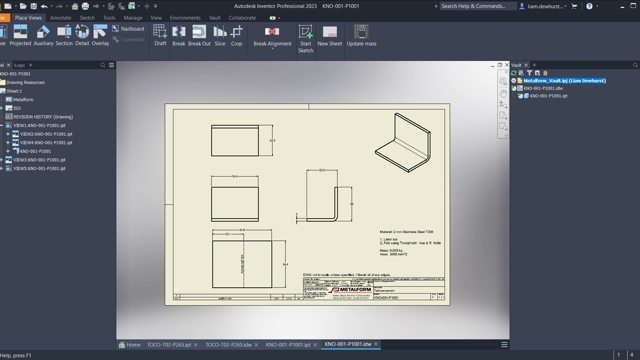Switch to the Home document tab
Screen dimensions: 640x360
[129, 345]
